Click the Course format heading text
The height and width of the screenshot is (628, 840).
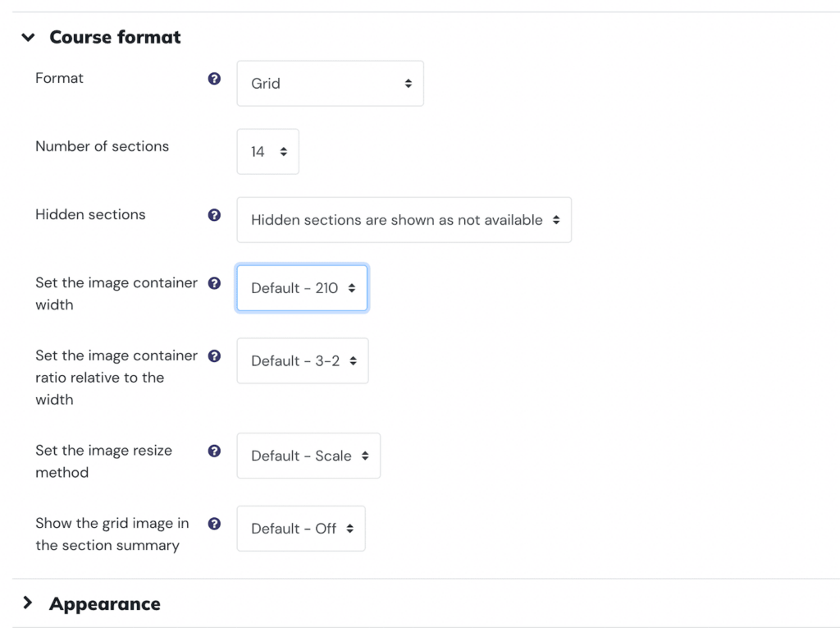[x=115, y=38]
